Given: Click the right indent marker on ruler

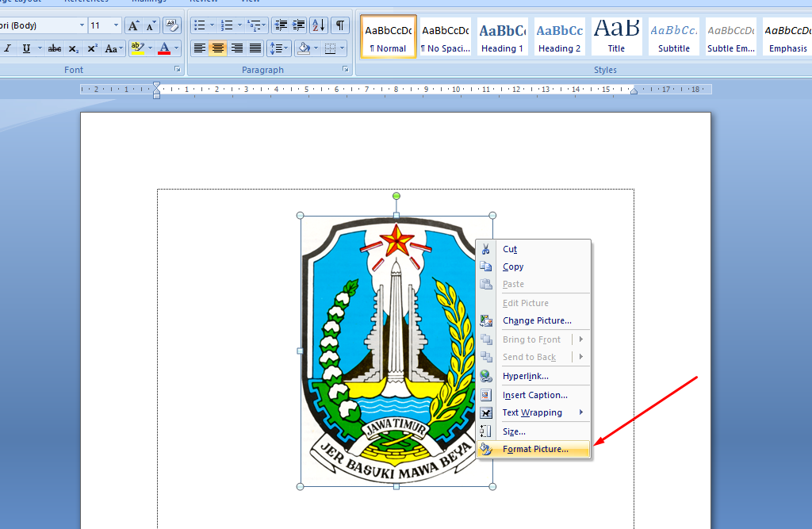Looking at the screenshot, I should [634, 91].
